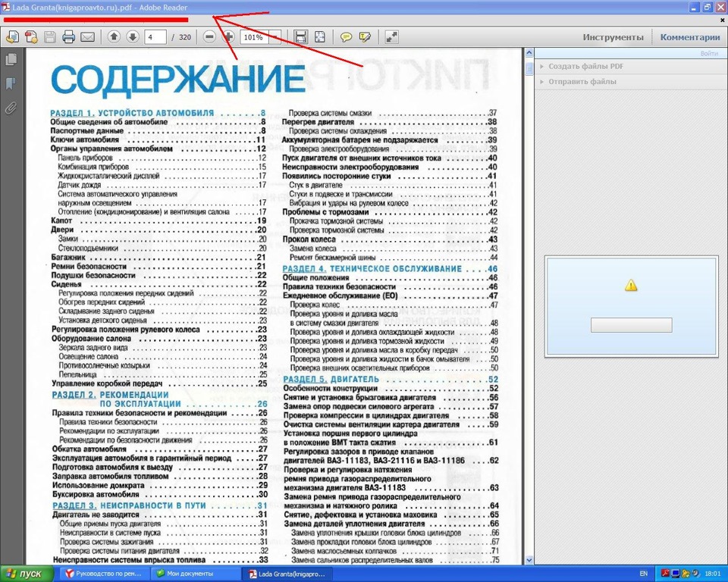Go to the previous page with the up arrow
This screenshot has height=582, width=728.
[114, 36]
